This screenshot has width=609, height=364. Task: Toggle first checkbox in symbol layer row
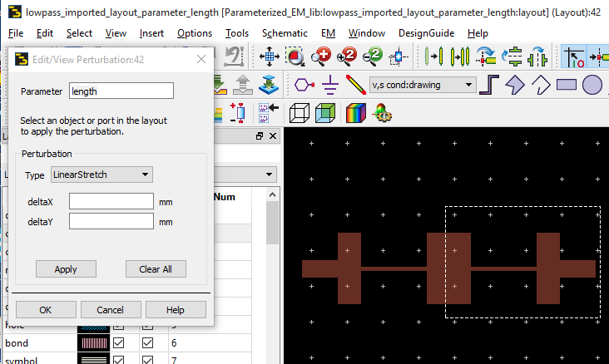(118, 360)
